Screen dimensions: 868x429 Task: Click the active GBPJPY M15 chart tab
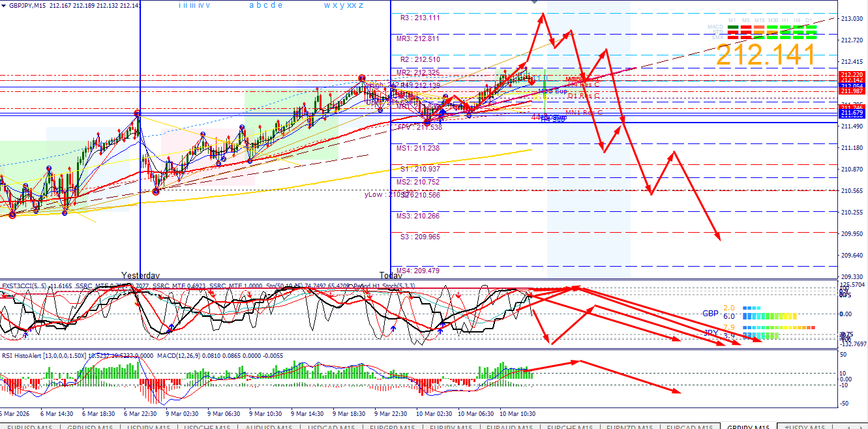[x=748, y=426]
